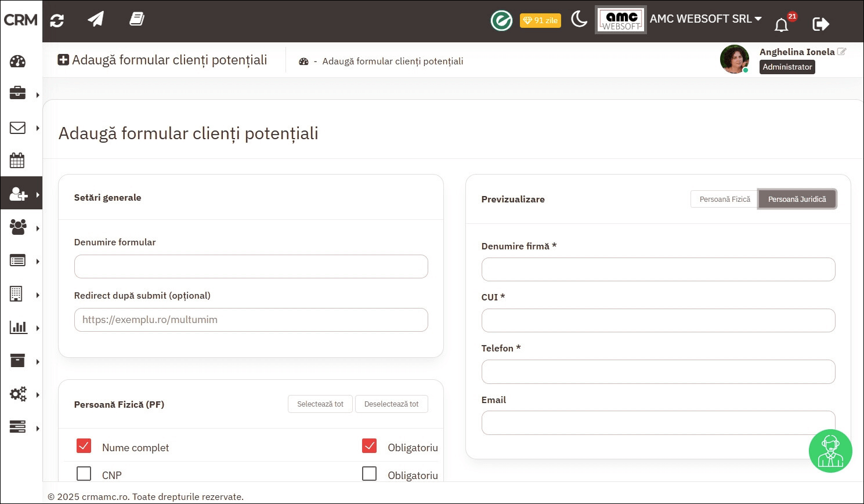
Task: Uncheck the Nume complet checkbox
Action: 84,446
